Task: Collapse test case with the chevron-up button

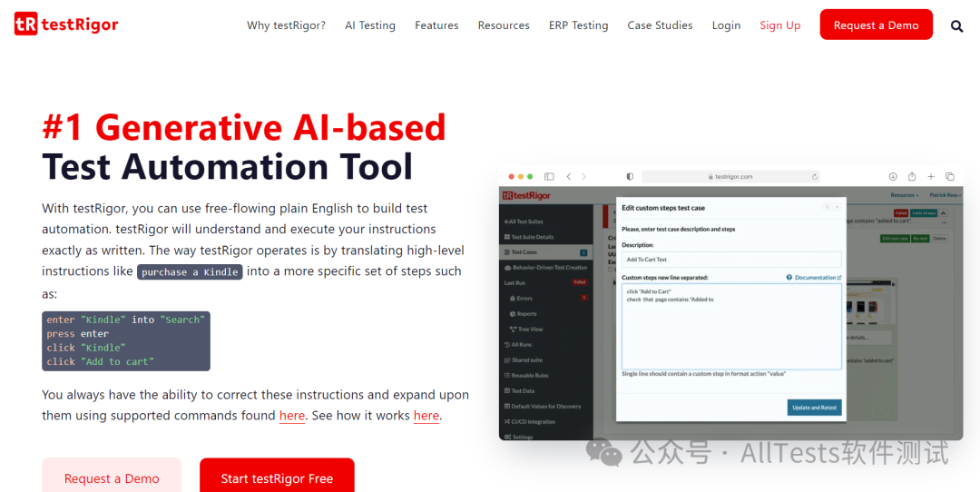Action: click(x=944, y=213)
